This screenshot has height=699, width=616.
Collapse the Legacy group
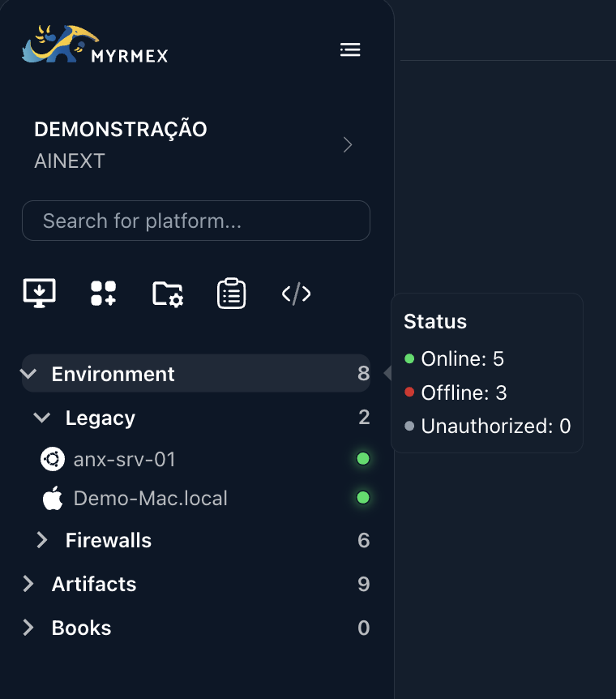pos(41,418)
